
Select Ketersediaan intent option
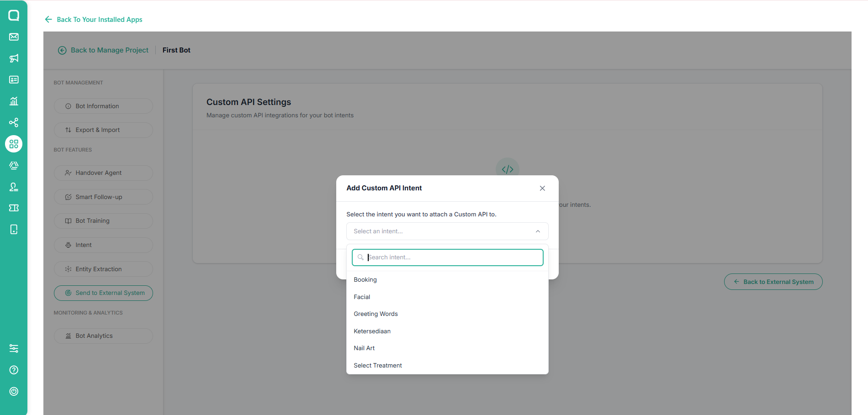pos(447,331)
